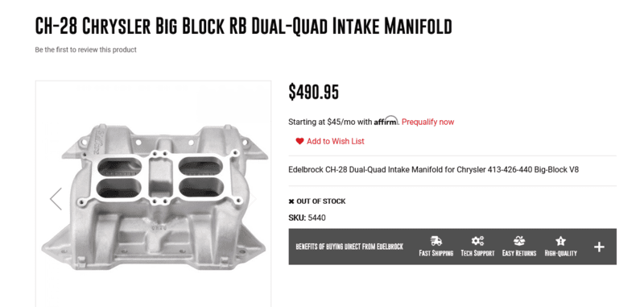Click the Fast Shipping truck icon

pyautogui.click(x=436, y=241)
